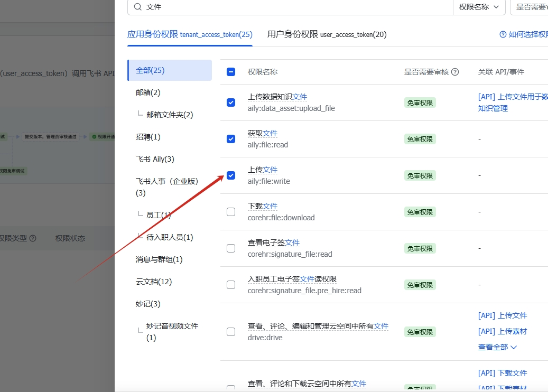548x392 pixels.
Task: Click the question icon next to 如何选择权限
Action: coord(503,34)
